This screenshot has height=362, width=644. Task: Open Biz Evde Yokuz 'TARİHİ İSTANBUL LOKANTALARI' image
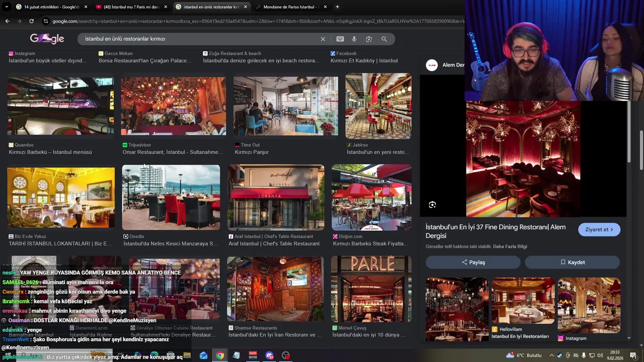coord(61,198)
